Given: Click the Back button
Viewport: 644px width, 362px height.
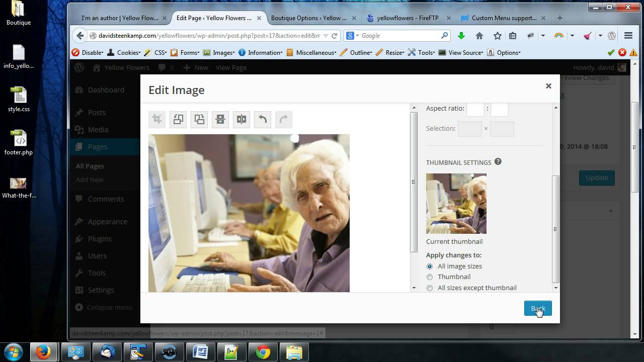Looking at the screenshot, I should coord(538,308).
